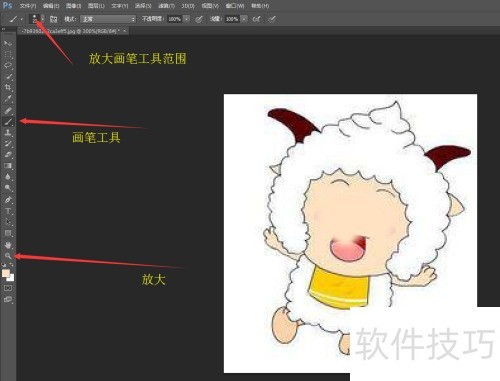The height and width of the screenshot is (381, 500).
Task: Select the Pen tool
Action: (x=8, y=200)
